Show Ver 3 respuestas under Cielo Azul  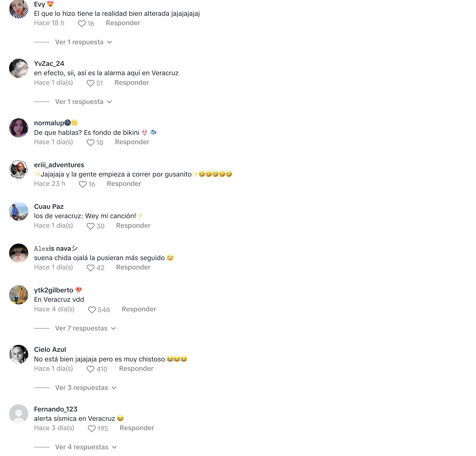[x=86, y=388]
